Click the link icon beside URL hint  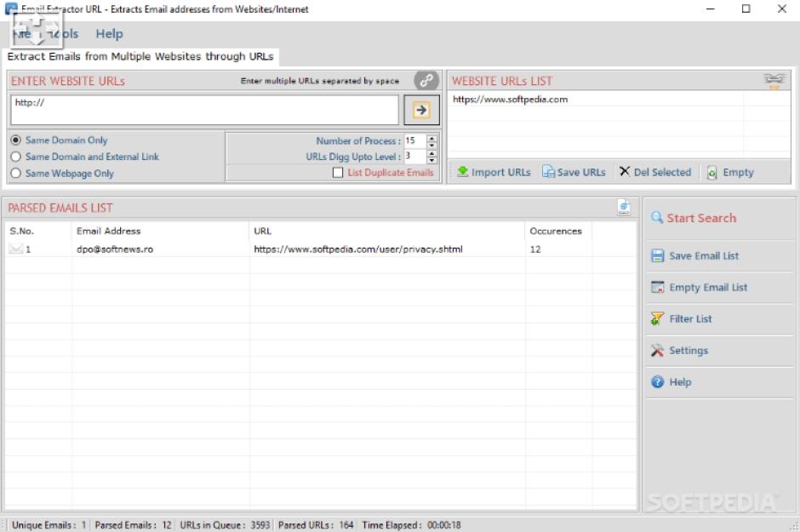click(426, 81)
